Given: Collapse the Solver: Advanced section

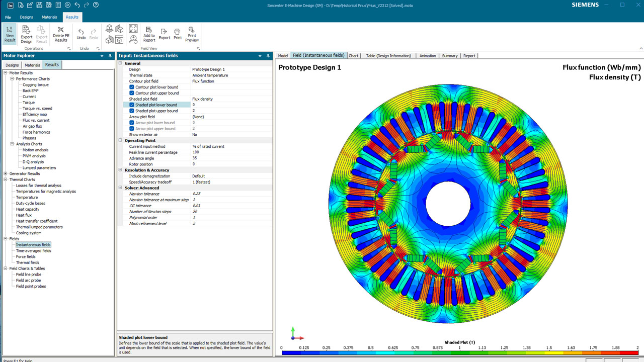Looking at the screenshot, I should coord(119,188).
